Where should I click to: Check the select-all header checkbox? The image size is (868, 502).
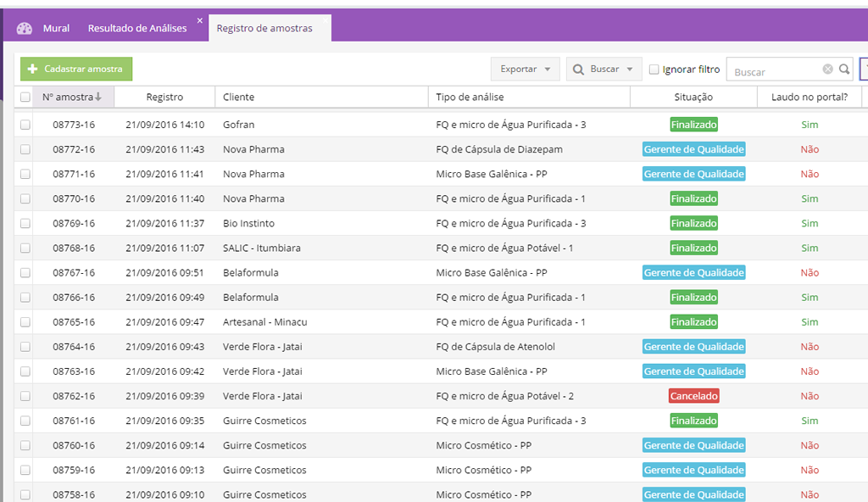point(25,97)
